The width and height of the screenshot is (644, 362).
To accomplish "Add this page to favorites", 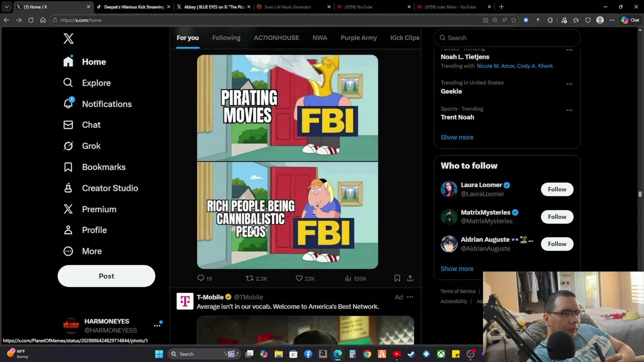I will pos(514,20).
